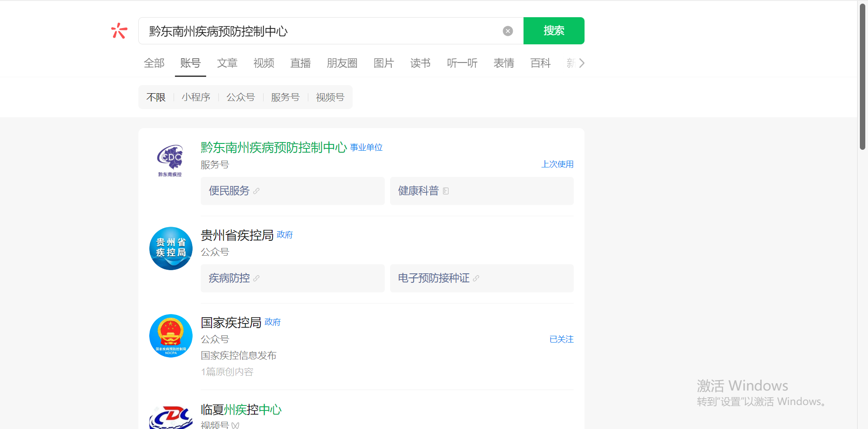Image resolution: width=868 pixels, height=429 pixels.
Task: Click the link icon beside 电子预防接种证
Action: point(476,278)
